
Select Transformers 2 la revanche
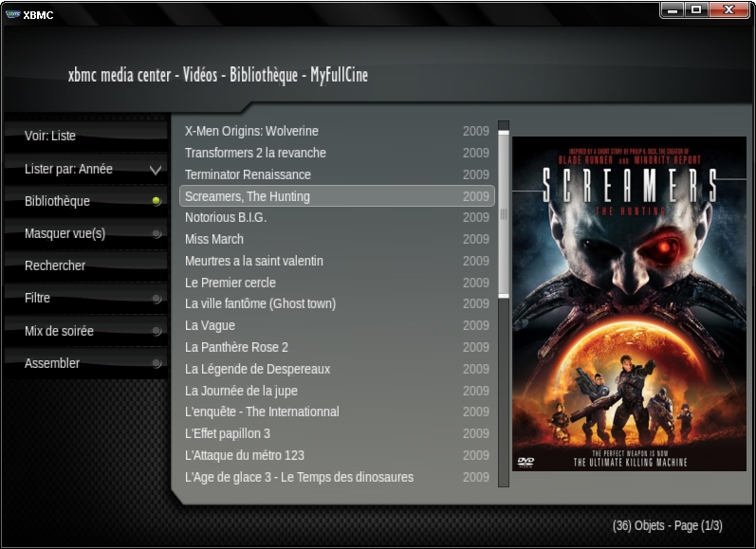(x=337, y=153)
